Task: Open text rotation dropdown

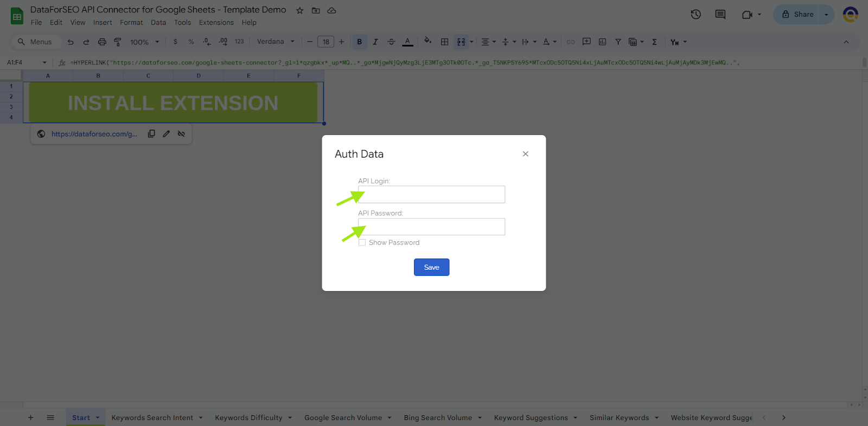Action: (550, 42)
